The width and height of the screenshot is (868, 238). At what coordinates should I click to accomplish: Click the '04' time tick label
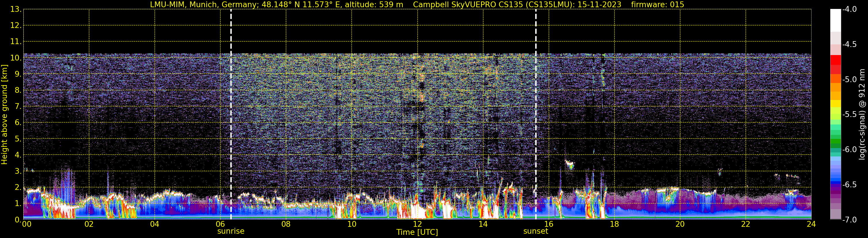(155, 224)
